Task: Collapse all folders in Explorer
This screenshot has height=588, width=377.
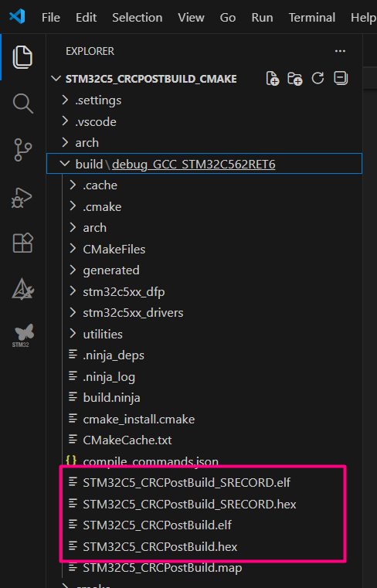Action: (x=341, y=78)
